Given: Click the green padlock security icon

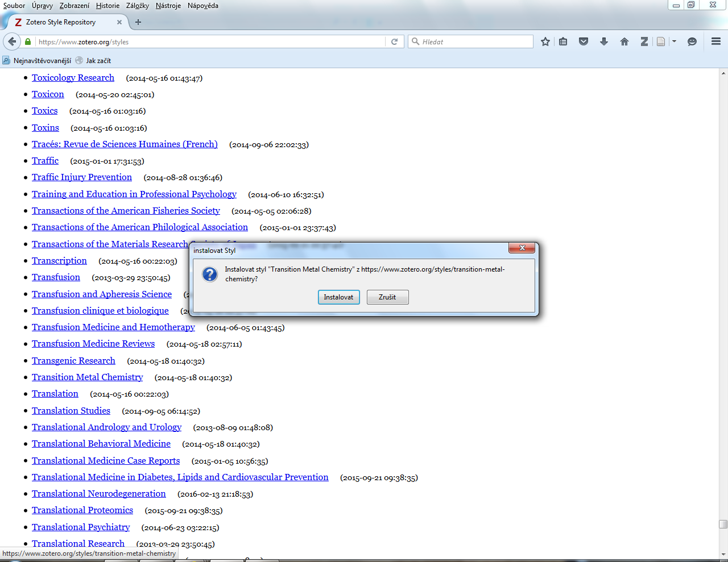Looking at the screenshot, I should (x=28, y=42).
